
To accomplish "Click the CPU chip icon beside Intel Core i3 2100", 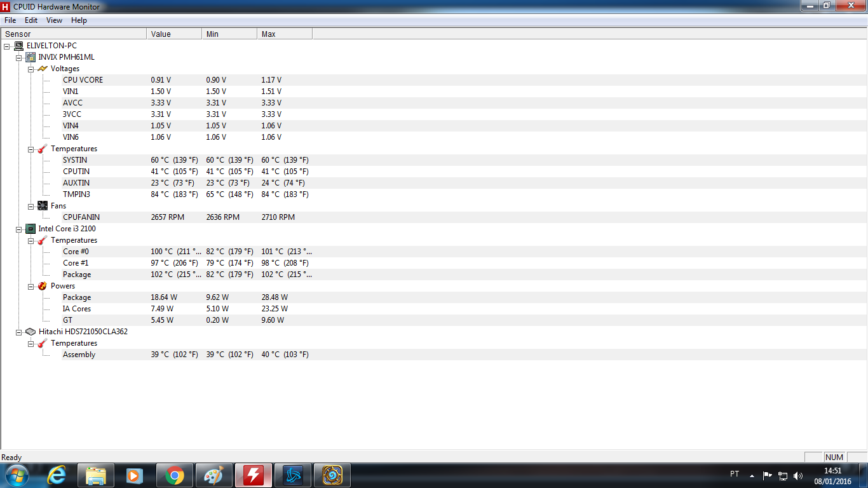I will click(x=31, y=229).
